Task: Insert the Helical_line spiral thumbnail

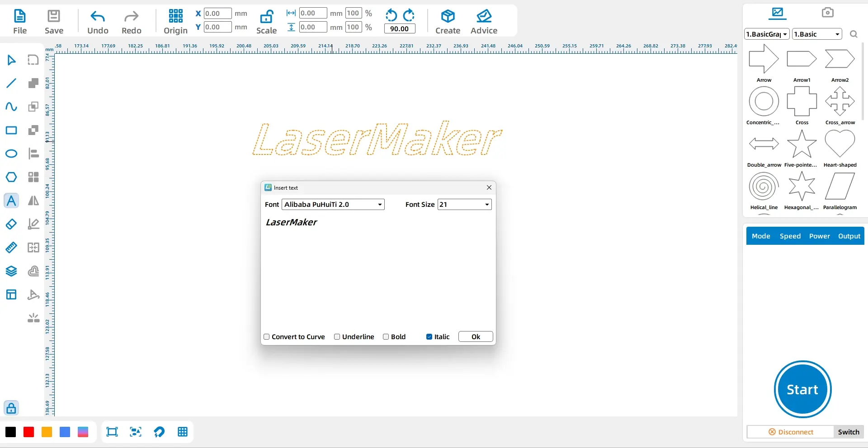Action: (764, 187)
